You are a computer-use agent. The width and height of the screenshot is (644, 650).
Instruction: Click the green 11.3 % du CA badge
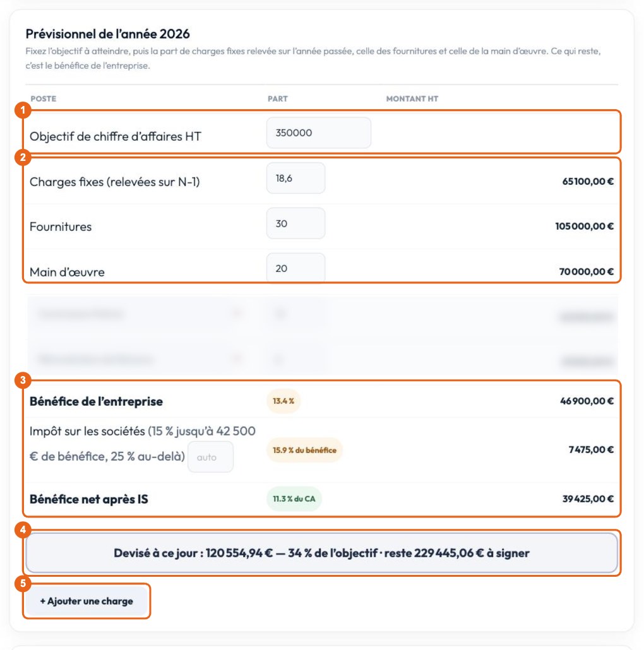[294, 499]
